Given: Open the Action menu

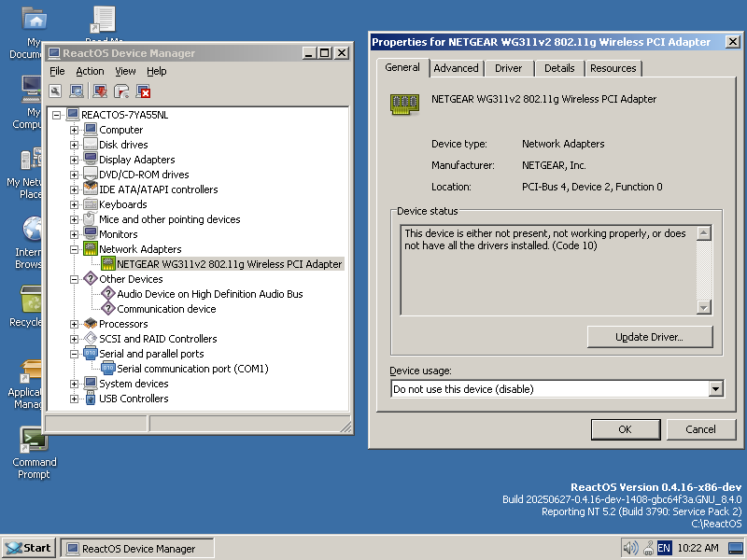Looking at the screenshot, I should (90, 71).
